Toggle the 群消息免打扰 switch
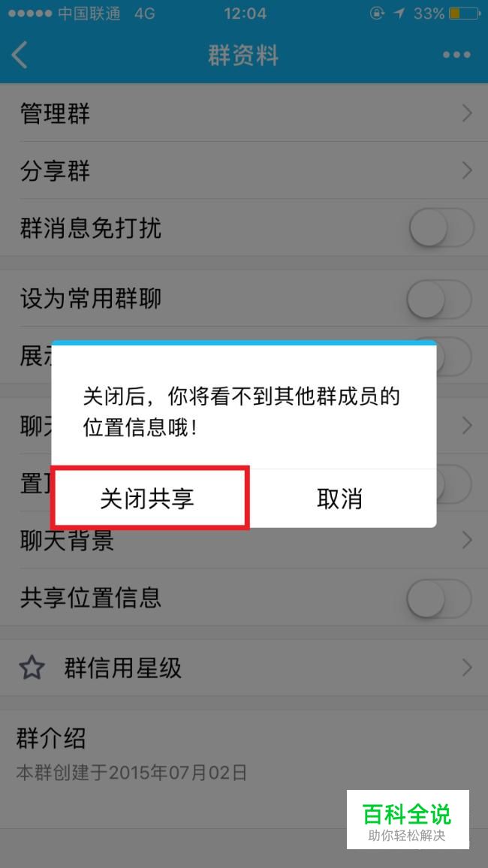This screenshot has width=488, height=868. (441, 228)
